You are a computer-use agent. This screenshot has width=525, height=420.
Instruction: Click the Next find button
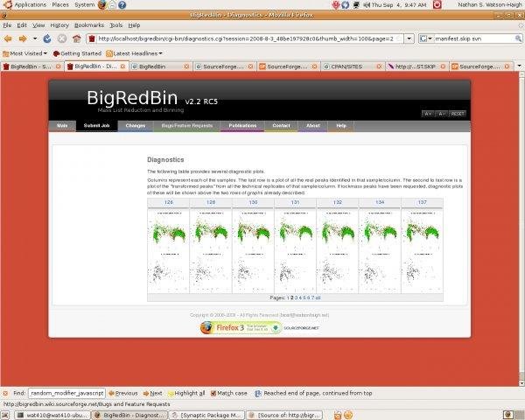152,393
